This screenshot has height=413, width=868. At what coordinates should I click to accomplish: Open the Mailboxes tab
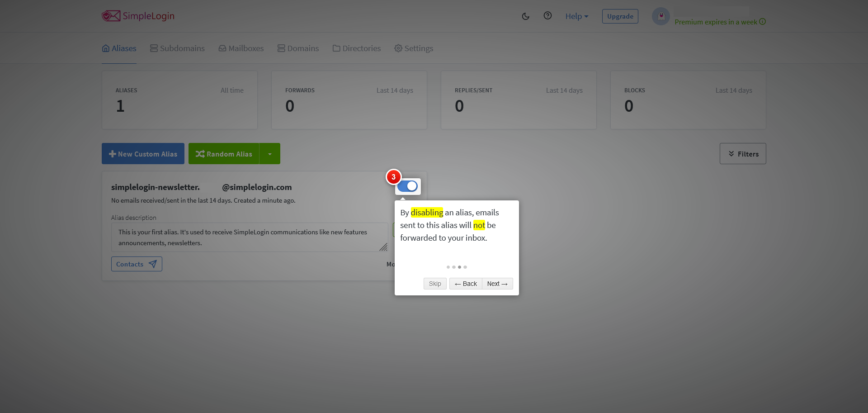coord(241,48)
